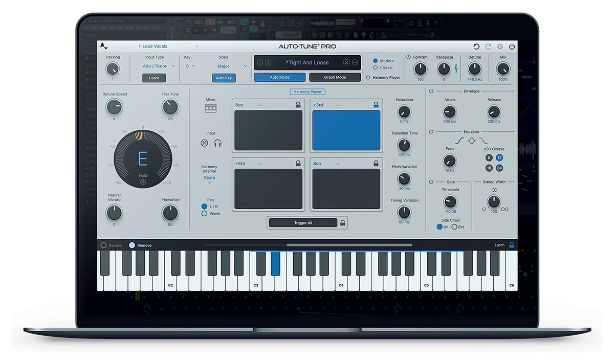Select the 24 dB per octave button
The width and height of the screenshot is (614, 364).
tap(499, 168)
